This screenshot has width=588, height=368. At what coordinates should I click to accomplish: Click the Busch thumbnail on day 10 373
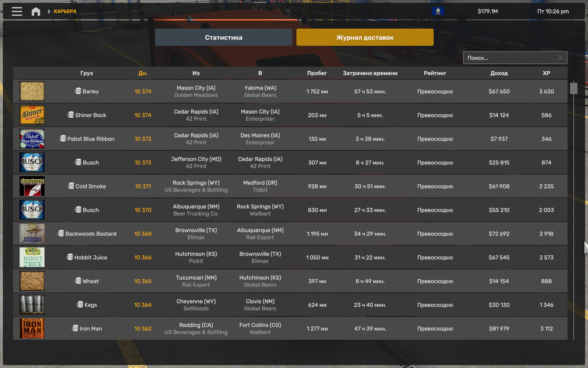click(x=32, y=162)
